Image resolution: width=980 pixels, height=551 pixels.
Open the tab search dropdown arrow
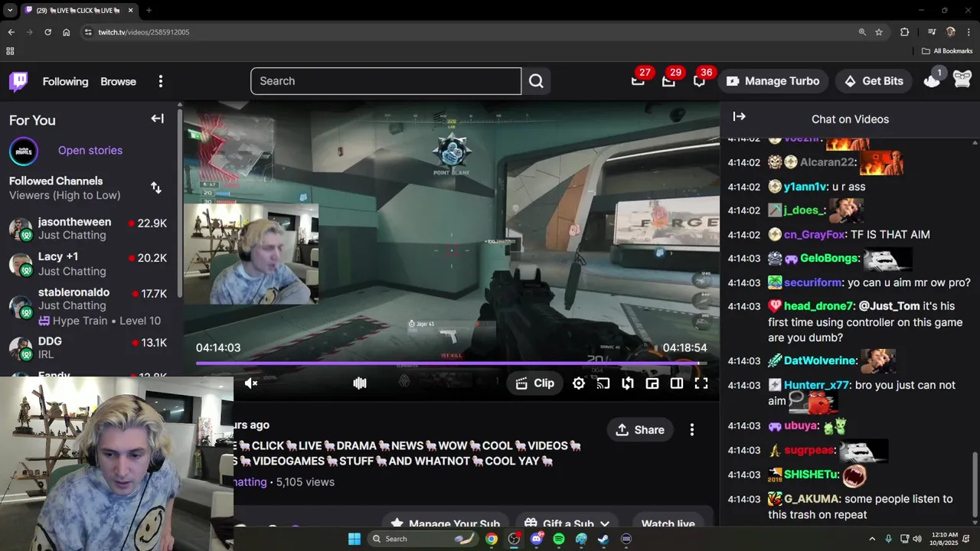pos(10,11)
